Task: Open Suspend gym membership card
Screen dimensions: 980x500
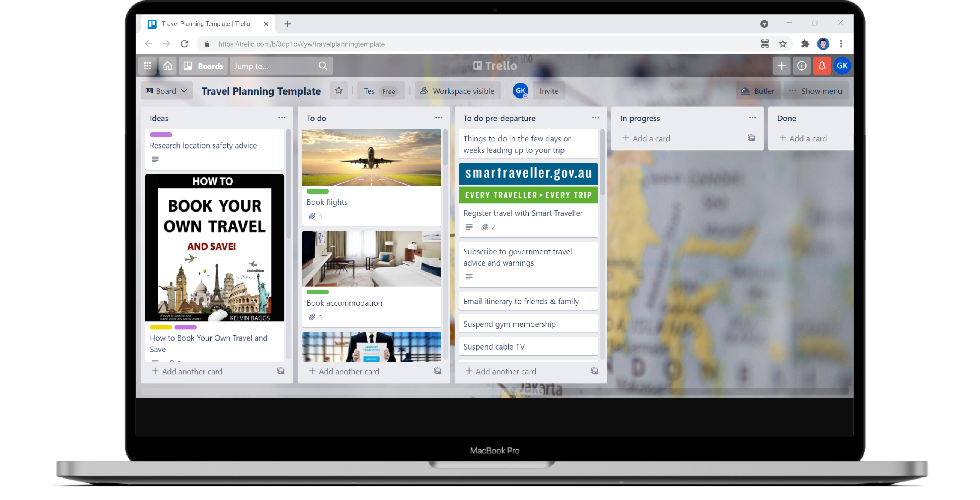Action: [528, 324]
